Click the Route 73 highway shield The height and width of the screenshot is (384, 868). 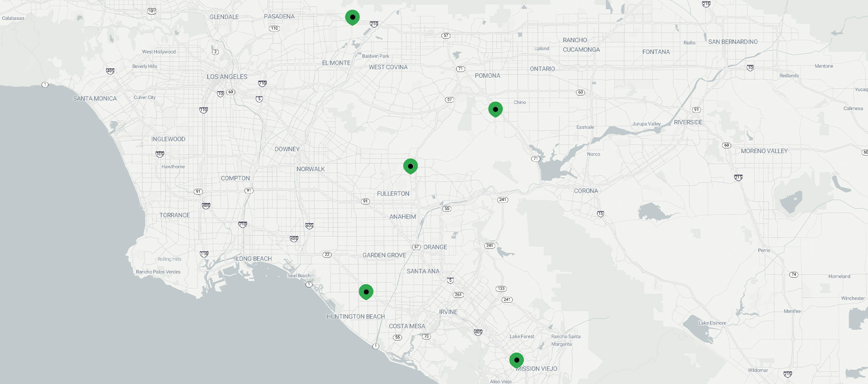point(426,337)
